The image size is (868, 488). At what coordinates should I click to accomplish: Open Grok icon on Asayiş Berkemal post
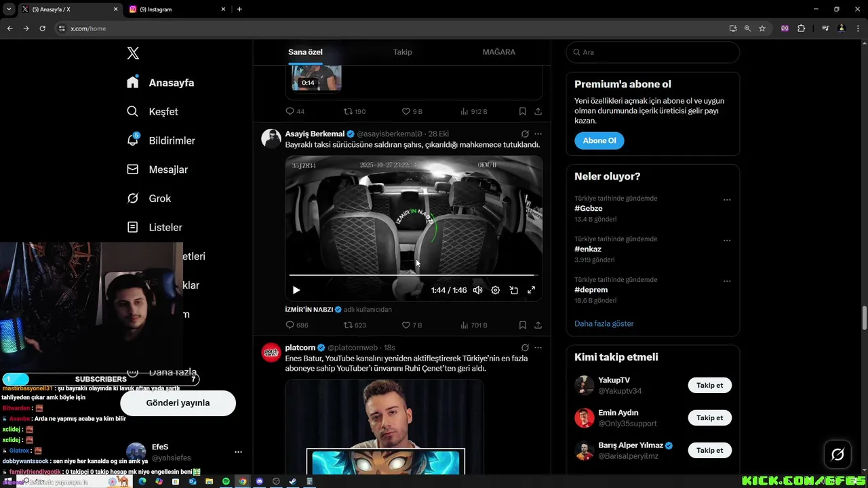pyautogui.click(x=525, y=134)
